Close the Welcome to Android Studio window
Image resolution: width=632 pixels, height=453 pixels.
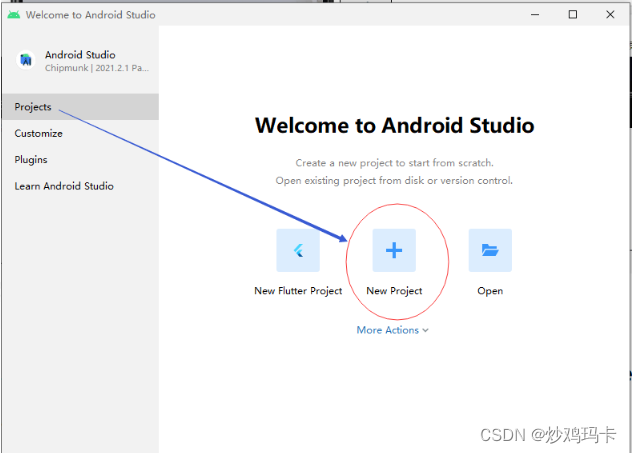tap(610, 15)
